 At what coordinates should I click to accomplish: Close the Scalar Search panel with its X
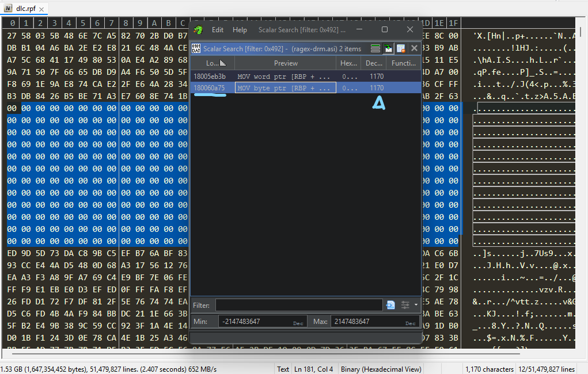click(414, 48)
